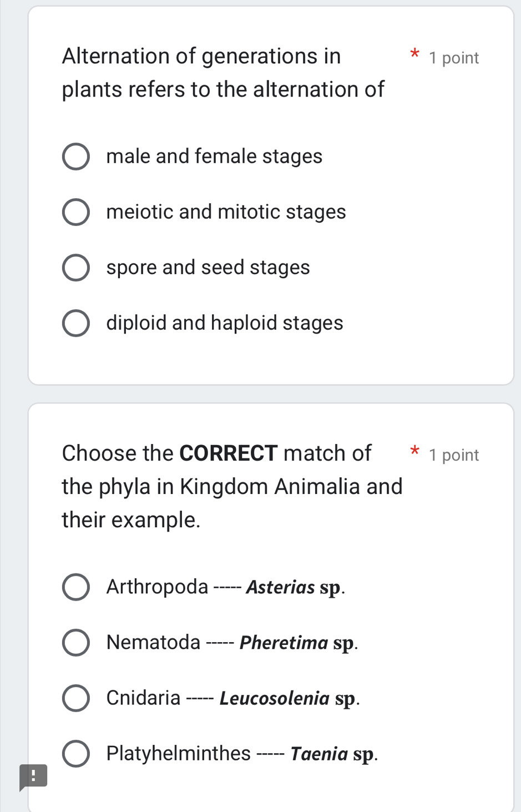Click the 'spore and seed stages' option text

point(208,268)
